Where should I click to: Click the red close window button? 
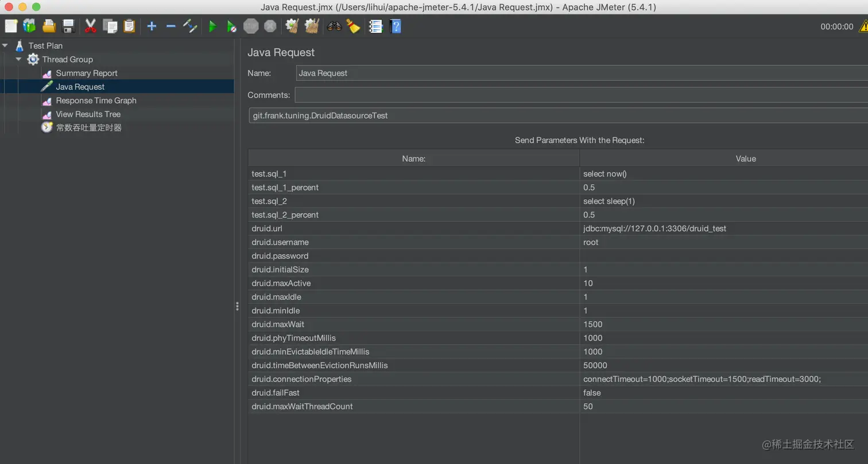coord(9,7)
